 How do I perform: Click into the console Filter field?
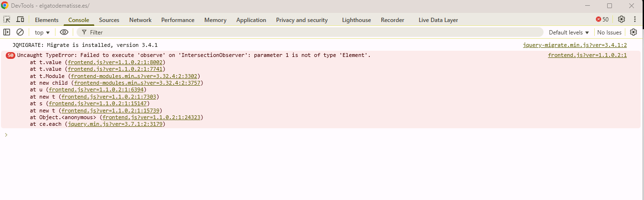point(311,33)
